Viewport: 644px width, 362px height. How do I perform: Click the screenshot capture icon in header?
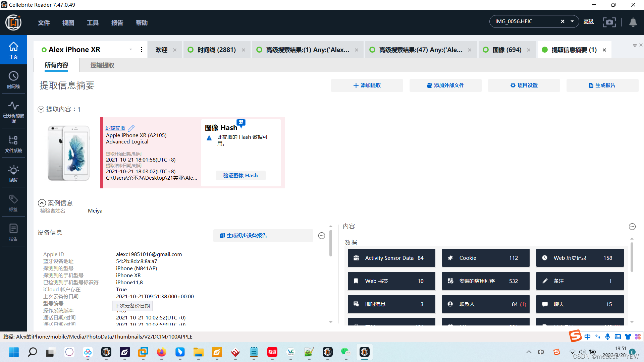coord(609,22)
